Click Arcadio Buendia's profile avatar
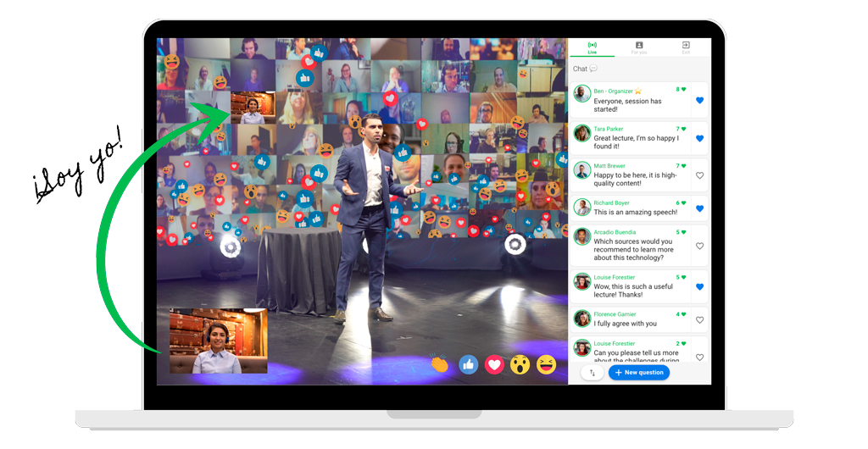This screenshot has width=868, height=449. 582,236
